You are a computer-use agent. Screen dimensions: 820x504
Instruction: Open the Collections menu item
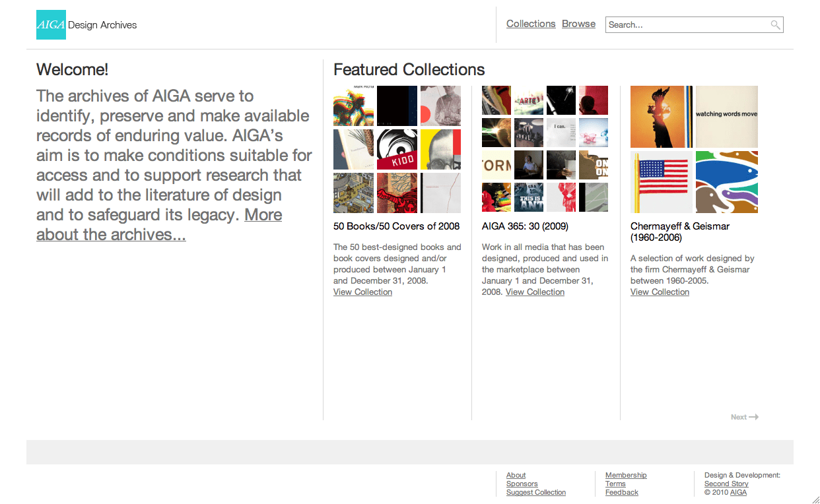point(531,24)
